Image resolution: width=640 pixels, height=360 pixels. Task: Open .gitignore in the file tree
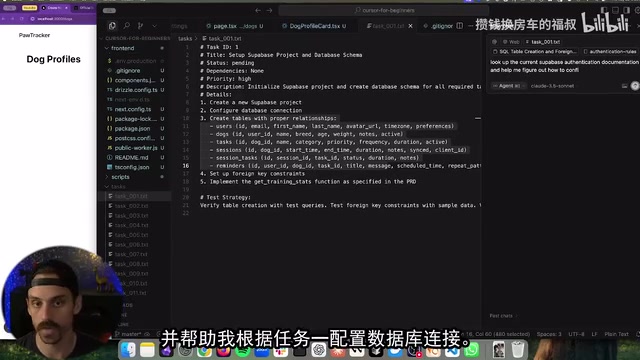127,71
